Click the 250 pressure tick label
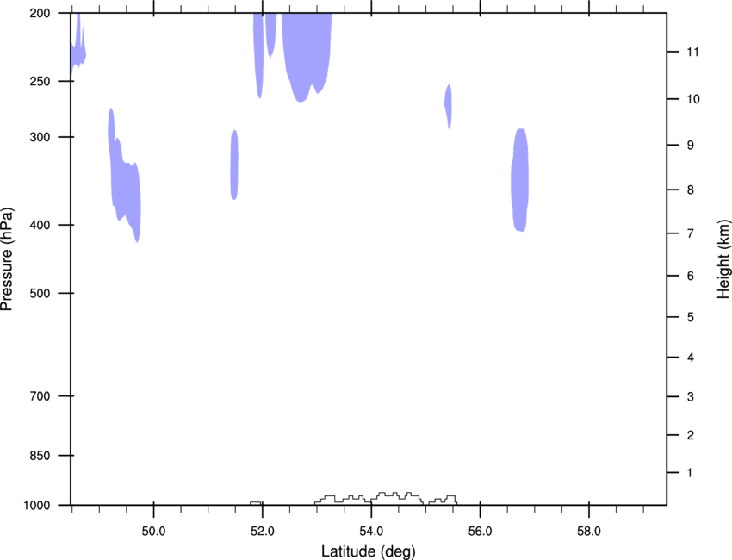The height and width of the screenshot is (560, 732). 40,81
